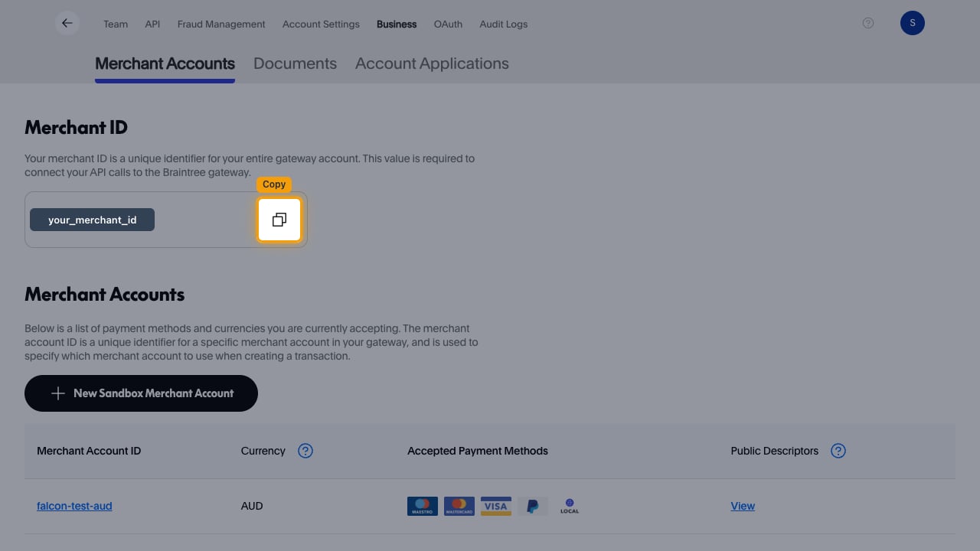The image size is (980, 551).
Task: Create a New Sandbox Merchant Account
Action: pyautogui.click(x=141, y=393)
